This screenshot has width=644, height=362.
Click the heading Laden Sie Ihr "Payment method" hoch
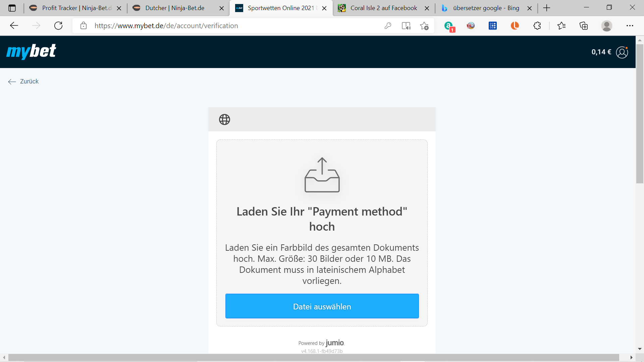pos(322,219)
